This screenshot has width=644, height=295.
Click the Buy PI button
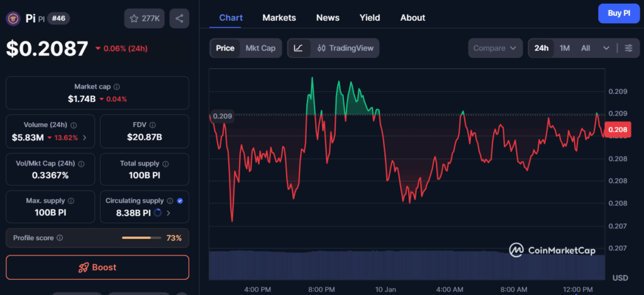coord(618,13)
